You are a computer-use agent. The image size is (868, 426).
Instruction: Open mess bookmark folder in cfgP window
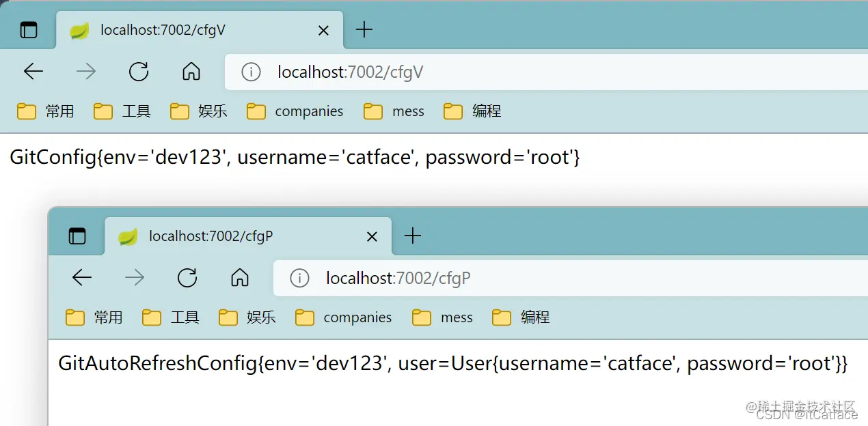click(443, 317)
